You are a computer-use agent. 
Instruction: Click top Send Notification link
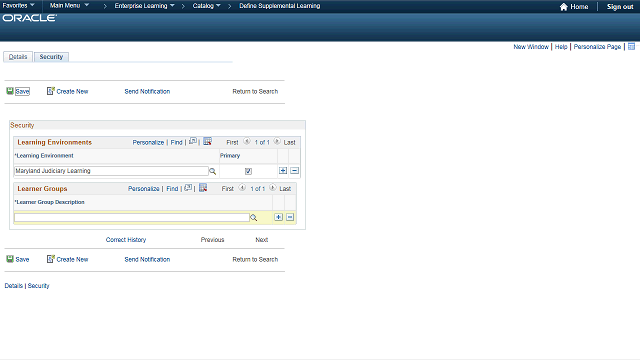pos(147,91)
